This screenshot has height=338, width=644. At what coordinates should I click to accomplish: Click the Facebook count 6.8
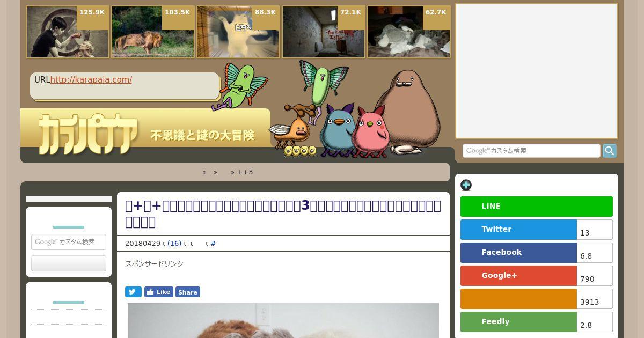click(595, 253)
